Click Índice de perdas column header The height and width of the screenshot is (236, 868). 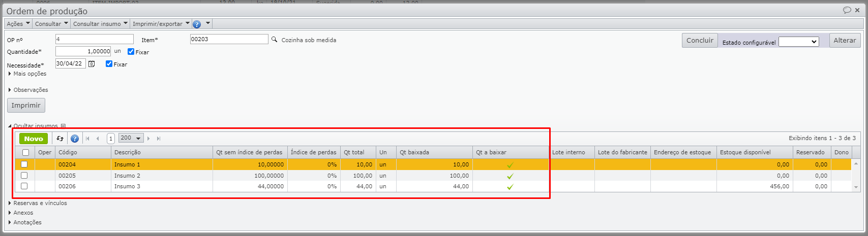pos(314,152)
